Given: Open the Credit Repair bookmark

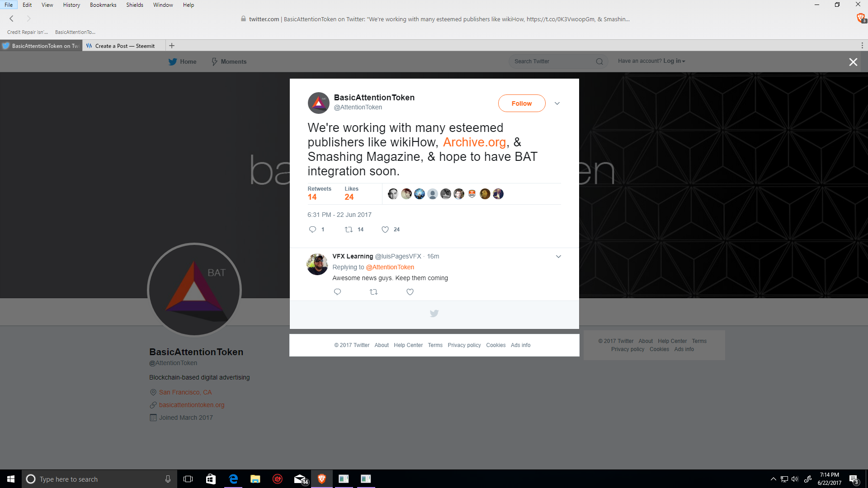Looking at the screenshot, I should (28, 32).
